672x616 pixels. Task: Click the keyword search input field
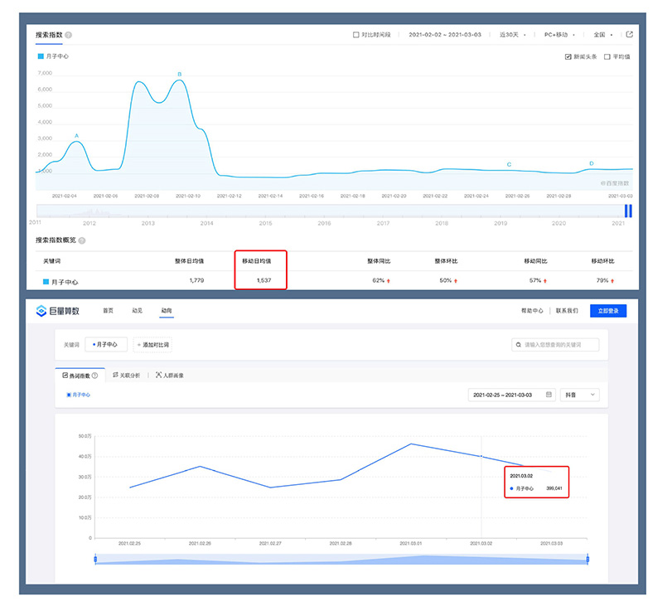pos(559,344)
